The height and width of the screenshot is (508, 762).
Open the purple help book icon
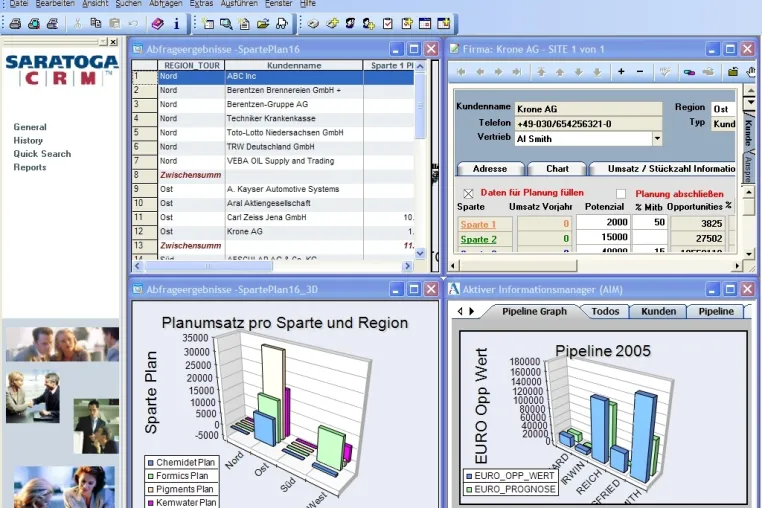coord(157,23)
